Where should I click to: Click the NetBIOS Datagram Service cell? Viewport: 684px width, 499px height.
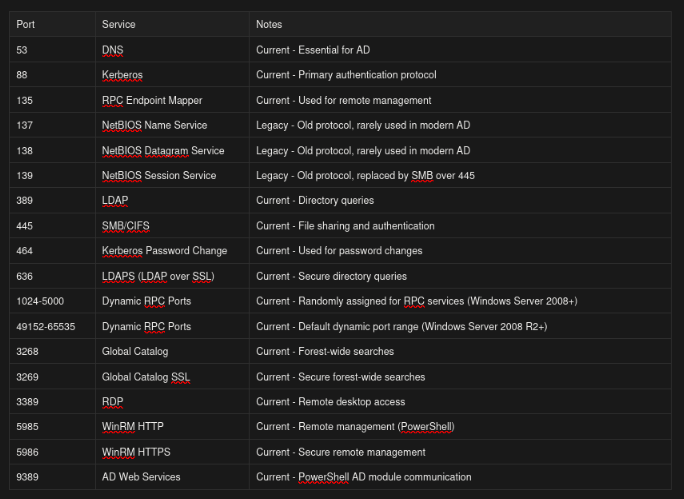[163, 150]
